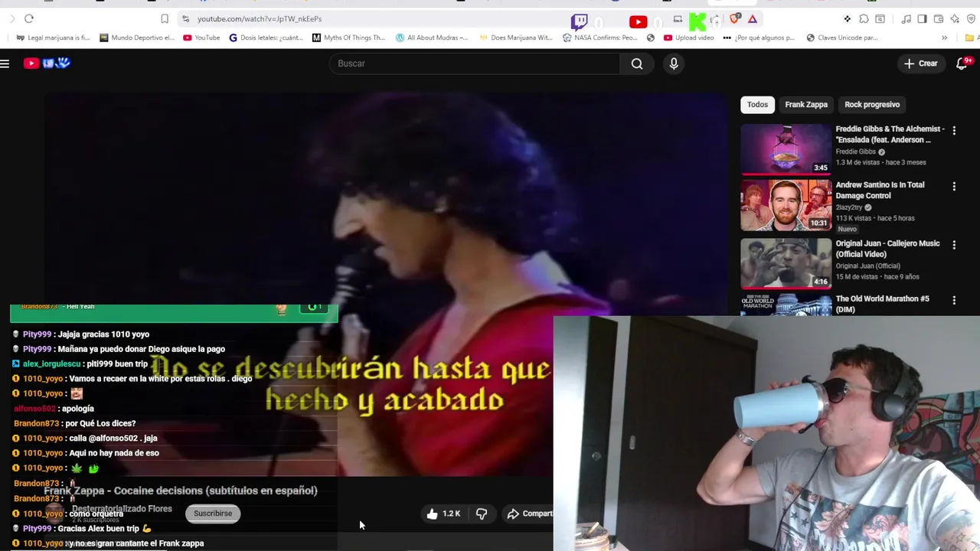Image resolution: width=980 pixels, height=551 pixels.
Task: Click the Compartir share button
Action: tap(530, 514)
